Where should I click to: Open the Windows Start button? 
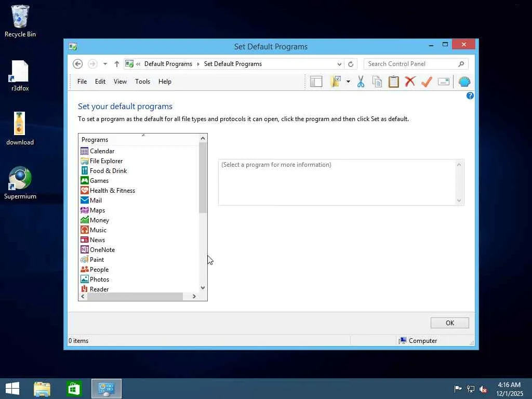pos(12,389)
